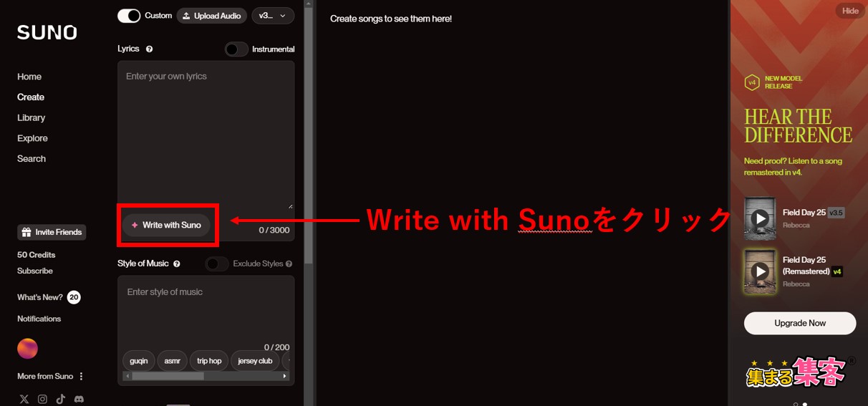The width and height of the screenshot is (868, 406).
Task: Click the v4 hexagon model icon
Action: pyautogui.click(x=752, y=82)
